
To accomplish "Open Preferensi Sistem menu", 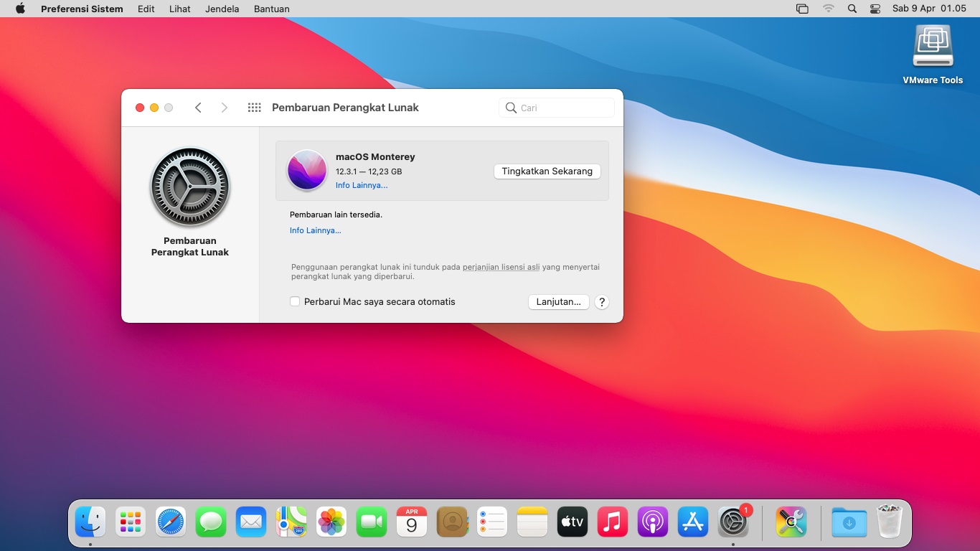I will [82, 9].
